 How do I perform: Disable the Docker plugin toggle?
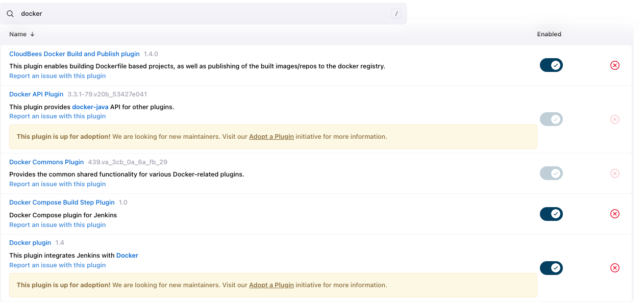(x=551, y=268)
